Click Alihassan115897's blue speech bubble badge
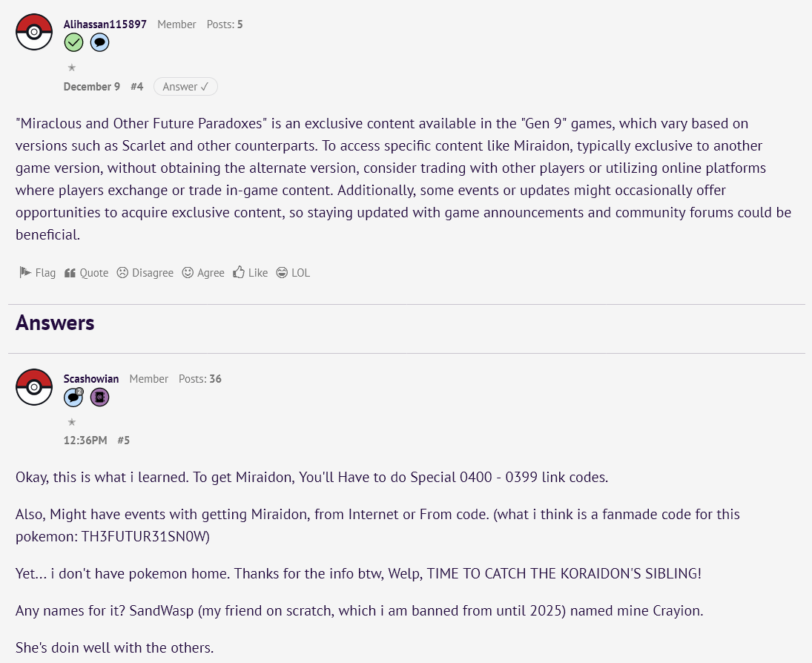This screenshot has height=663, width=812. point(99,42)
